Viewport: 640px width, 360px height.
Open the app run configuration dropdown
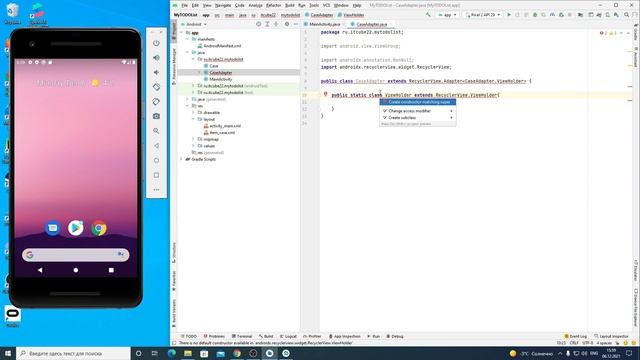coord(447,15)
